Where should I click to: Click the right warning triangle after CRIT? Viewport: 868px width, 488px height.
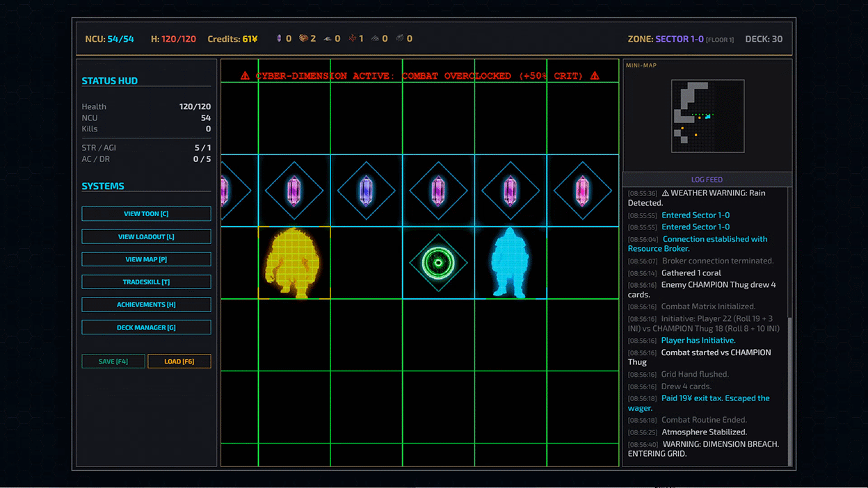594,76
